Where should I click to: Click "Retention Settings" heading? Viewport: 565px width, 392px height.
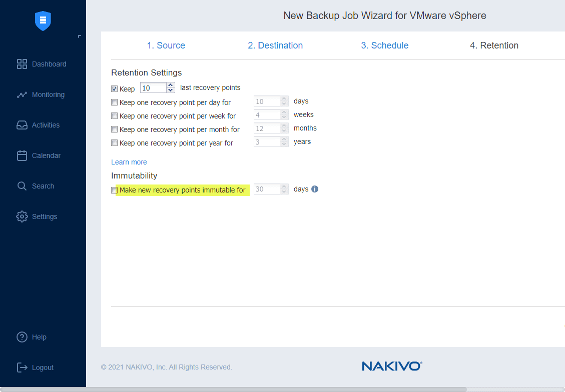146,72
